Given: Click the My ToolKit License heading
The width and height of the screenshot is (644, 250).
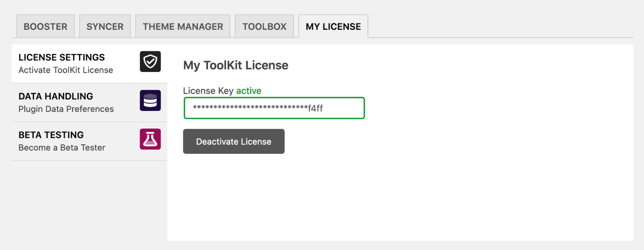Looking at the screenshot, I should [x=235, y=65].
